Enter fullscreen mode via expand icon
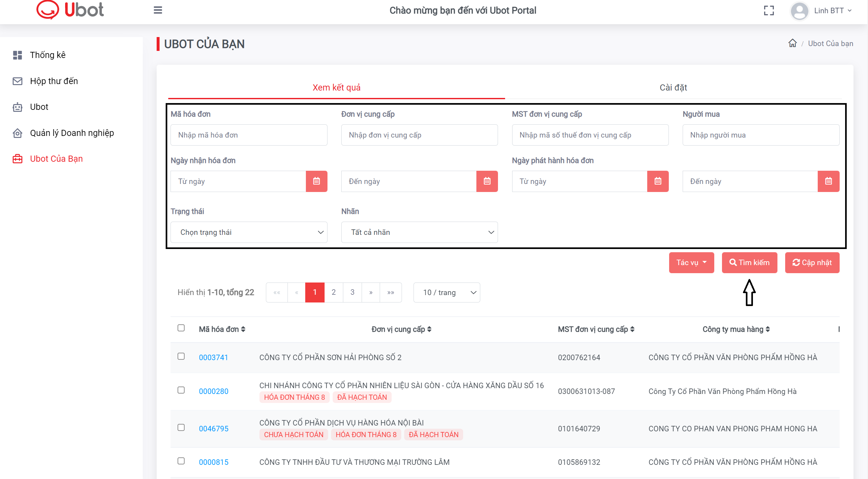 [769, 10]
